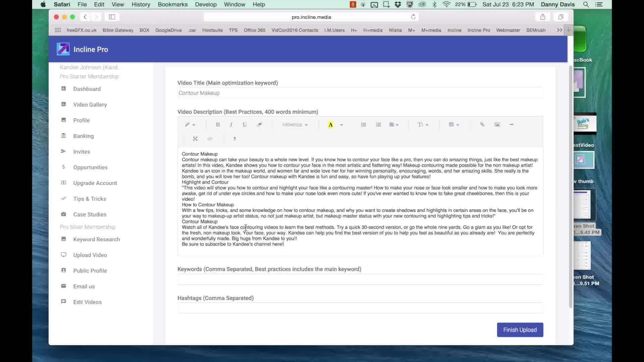Click the Upgrade Account icon
This screenshot has height=362, width=644.
(x=63, y=183)
